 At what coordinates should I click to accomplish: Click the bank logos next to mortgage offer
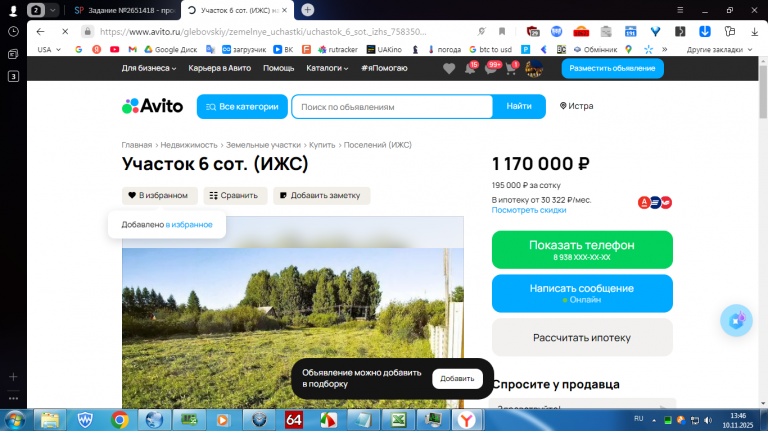[655, 202]
